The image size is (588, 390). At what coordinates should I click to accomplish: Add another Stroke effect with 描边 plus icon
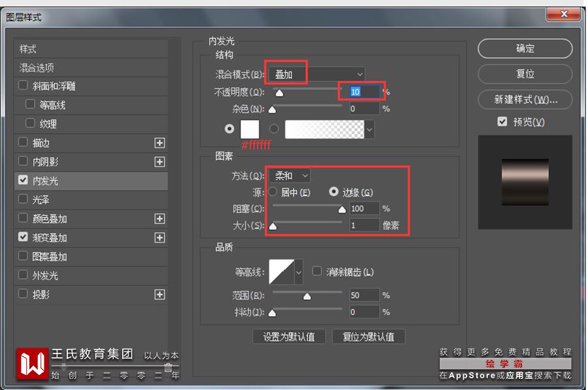[x=160, y=143]
